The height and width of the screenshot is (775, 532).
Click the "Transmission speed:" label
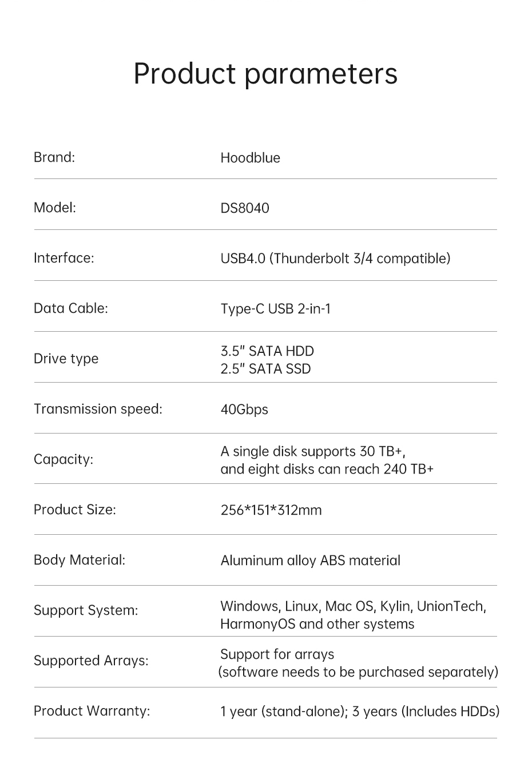(x=98, y=409)
